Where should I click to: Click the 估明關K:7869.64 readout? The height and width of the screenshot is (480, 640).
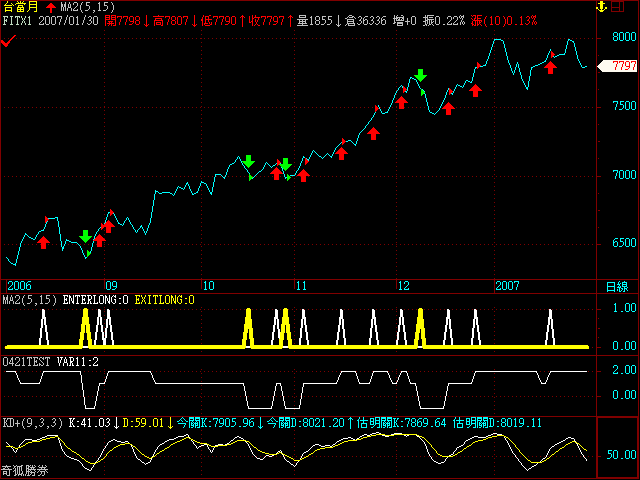[402, 423]
